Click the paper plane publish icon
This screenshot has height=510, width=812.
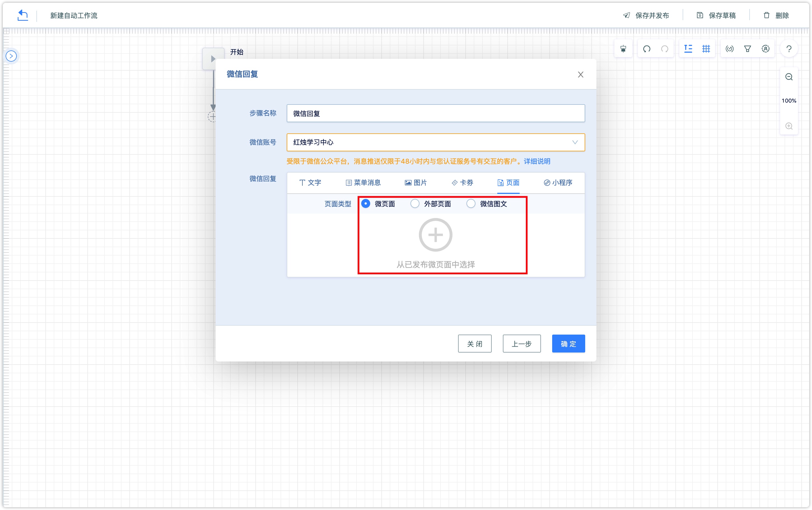(x=626, y=15)
